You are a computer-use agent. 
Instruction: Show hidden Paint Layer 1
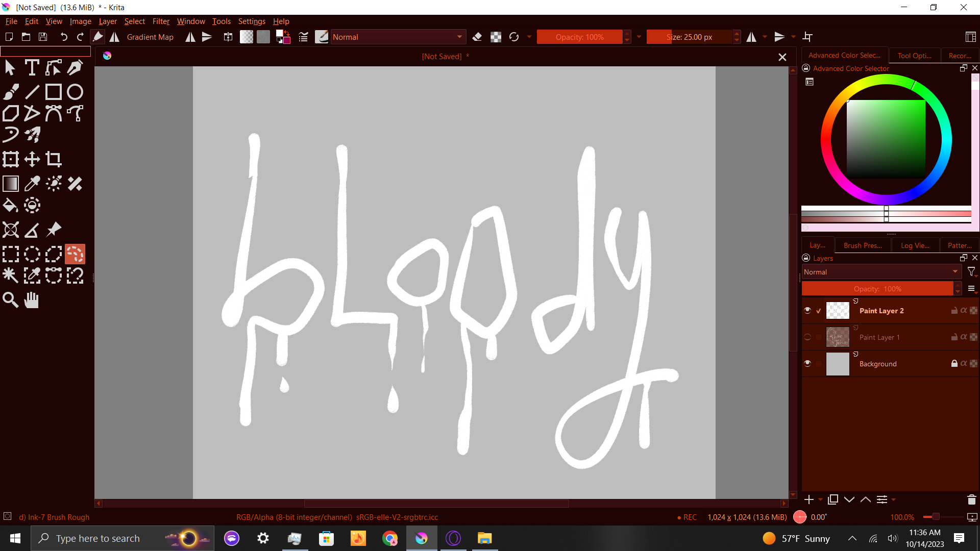(x=807, y=337)
